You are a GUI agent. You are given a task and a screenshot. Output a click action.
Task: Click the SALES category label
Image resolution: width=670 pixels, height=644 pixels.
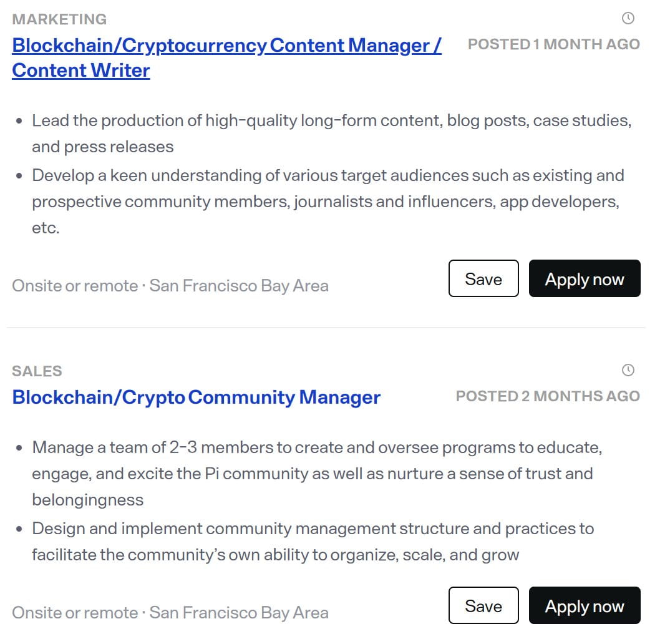[x=37, y=371]
